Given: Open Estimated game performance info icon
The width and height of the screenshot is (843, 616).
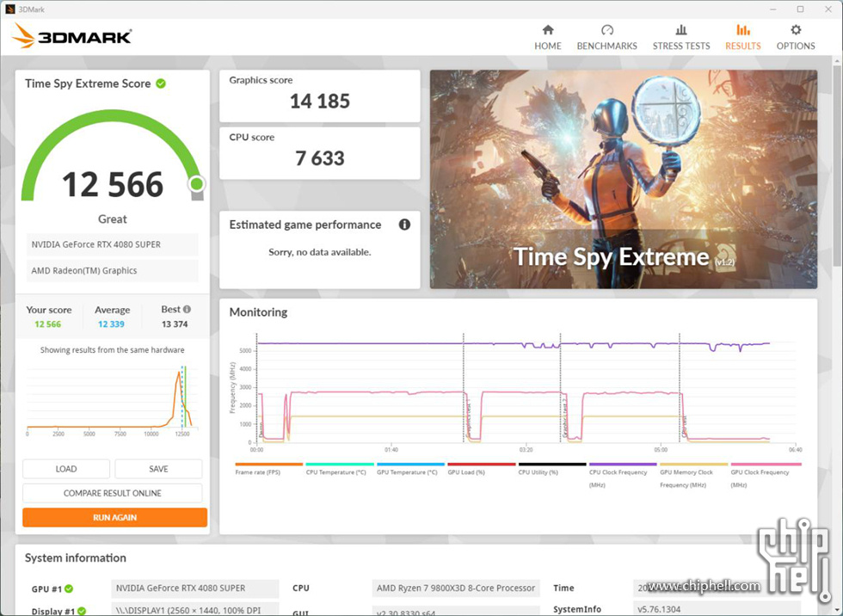Looking at the screenshot, I should point(404,225).
